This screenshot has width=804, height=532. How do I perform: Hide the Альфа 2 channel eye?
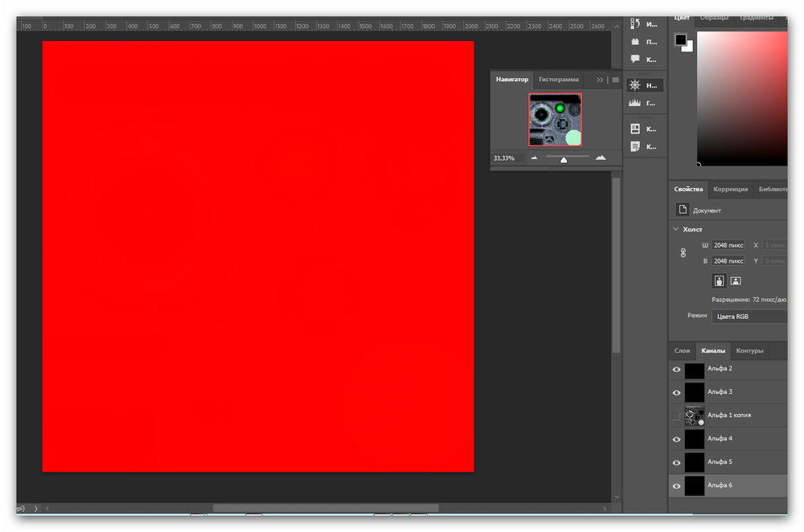(x=676, y=370)
